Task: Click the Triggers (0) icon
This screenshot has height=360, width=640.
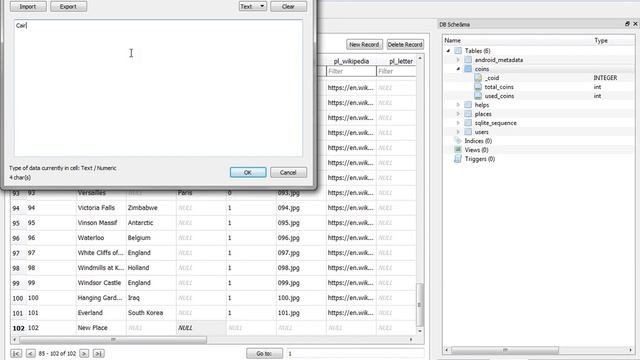Action: coord(458,159)
